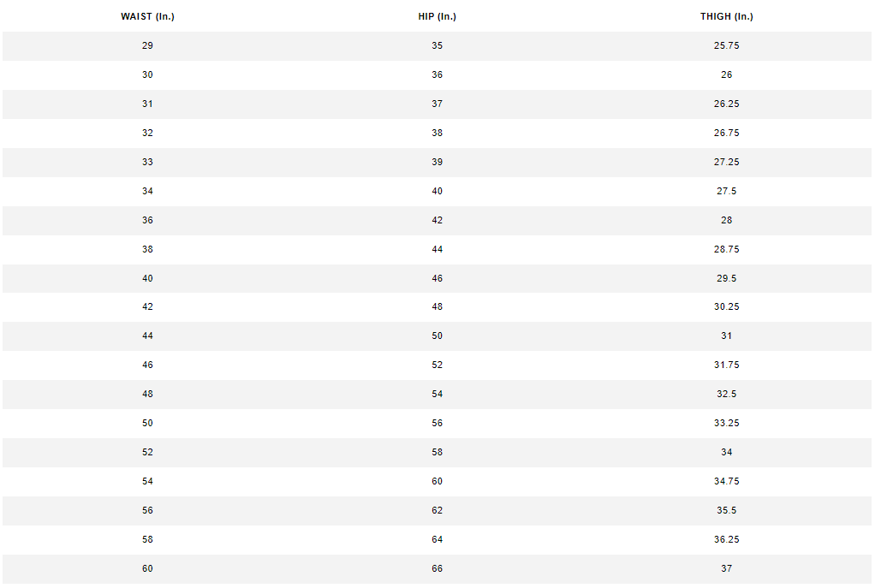Click thigh value 36.25

(x=726, y=539)
